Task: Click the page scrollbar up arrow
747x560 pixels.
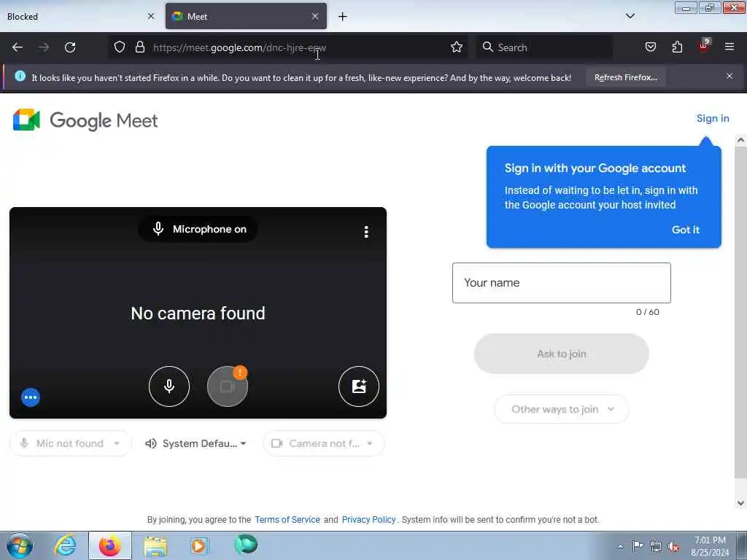Action: 740,140
